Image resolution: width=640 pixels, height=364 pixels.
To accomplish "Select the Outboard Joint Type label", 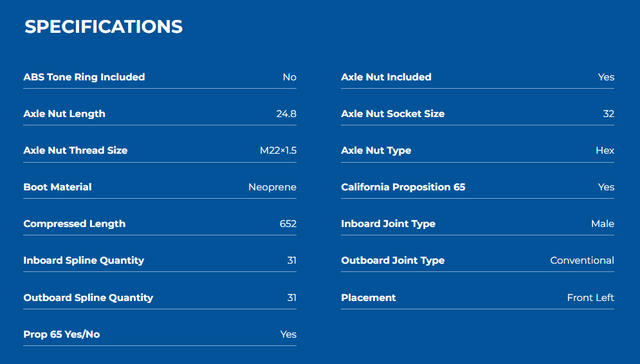I will (x=392, y=260).
